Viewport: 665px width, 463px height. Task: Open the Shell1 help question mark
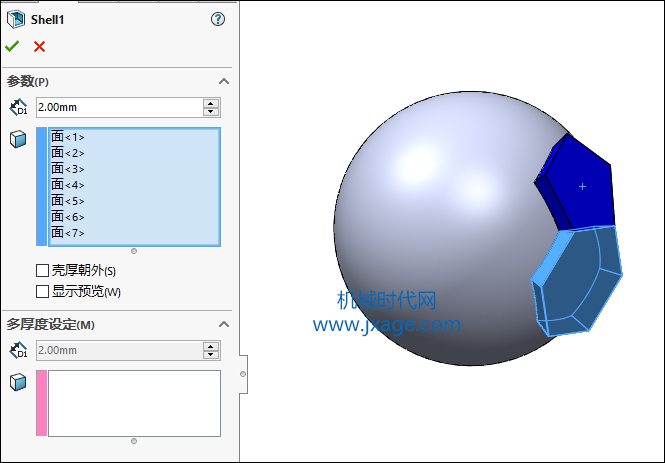click(218, 19)
